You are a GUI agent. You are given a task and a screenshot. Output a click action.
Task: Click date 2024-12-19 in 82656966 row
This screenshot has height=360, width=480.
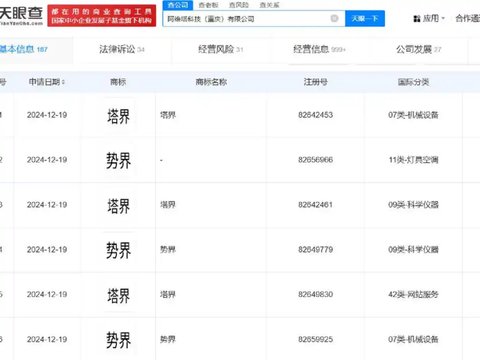(x=47, y=160)
